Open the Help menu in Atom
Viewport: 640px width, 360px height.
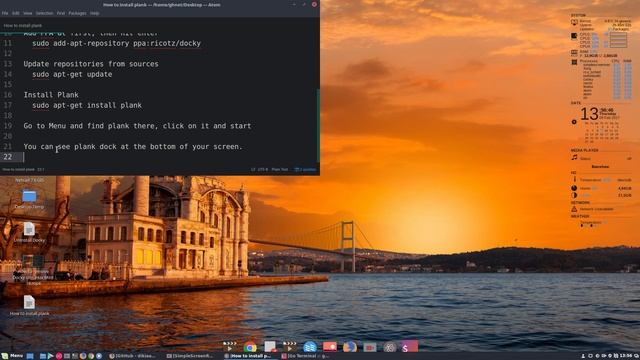pyautogui.click(x=94, y=13)
